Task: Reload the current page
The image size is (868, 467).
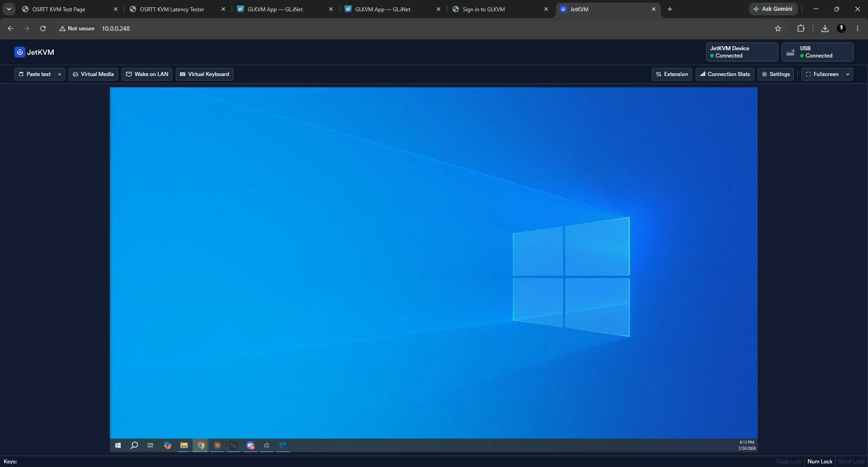Action: pyautogui.click(x=43, y=29)
